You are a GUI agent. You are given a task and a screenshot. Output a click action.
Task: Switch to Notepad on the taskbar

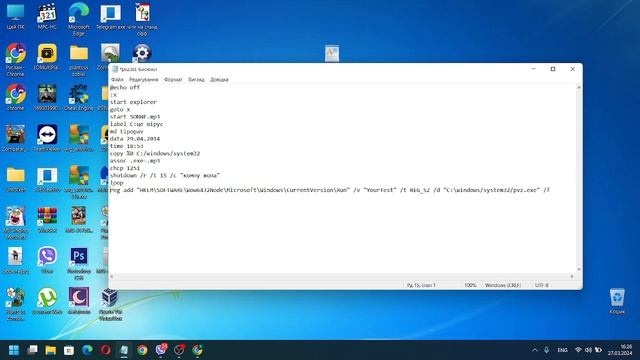[124, 350]
